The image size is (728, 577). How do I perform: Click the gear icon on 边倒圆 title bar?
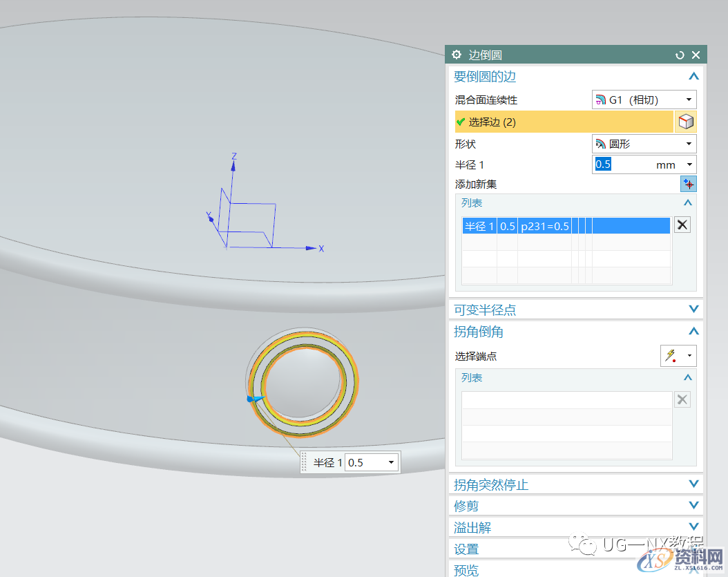(456, 55)
